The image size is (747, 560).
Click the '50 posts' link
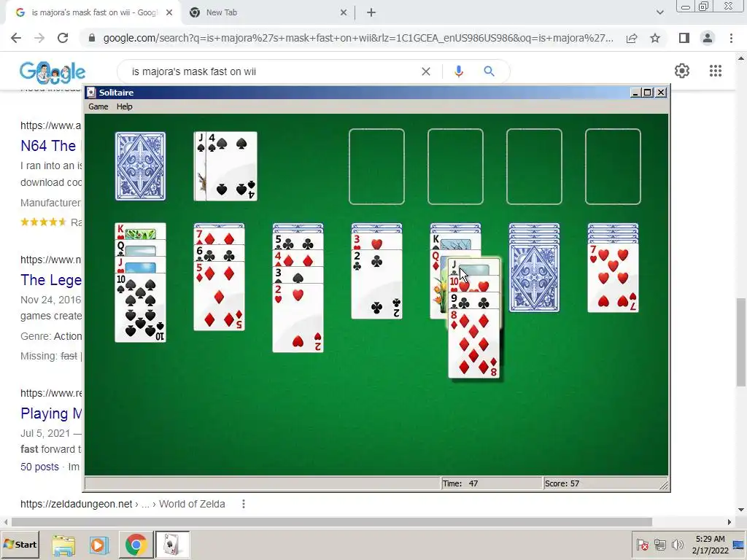(x=39, y=467)
